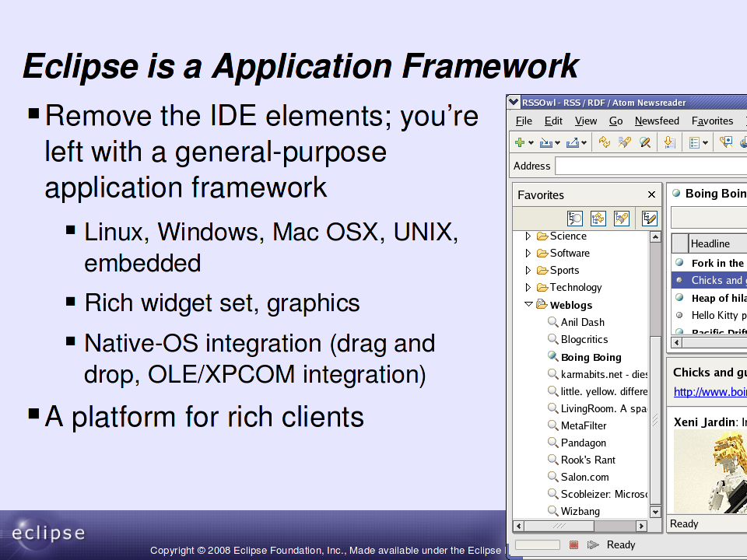The width and height of the screenshot is (747, 560).
Task: Select the Scobleizer feed
Action: tap(604, 495)
